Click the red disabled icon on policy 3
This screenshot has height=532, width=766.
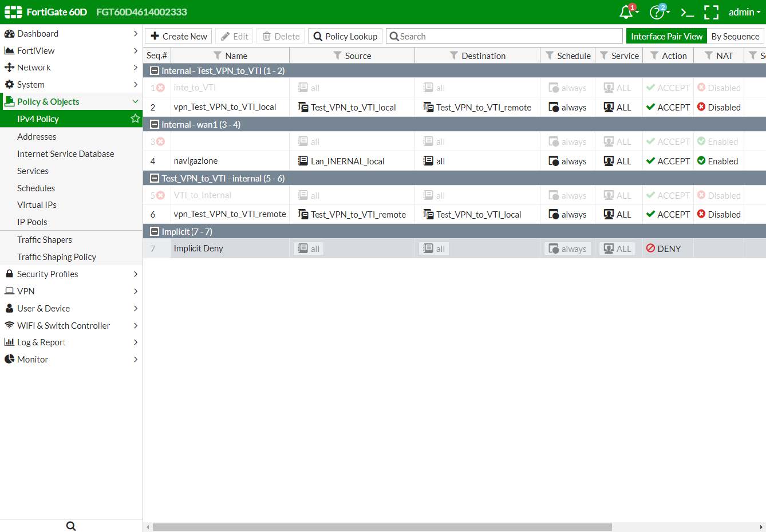(161, 141)
